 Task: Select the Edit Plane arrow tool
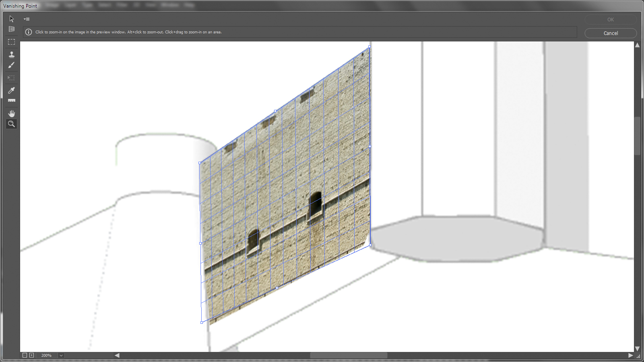coord(11,19)
